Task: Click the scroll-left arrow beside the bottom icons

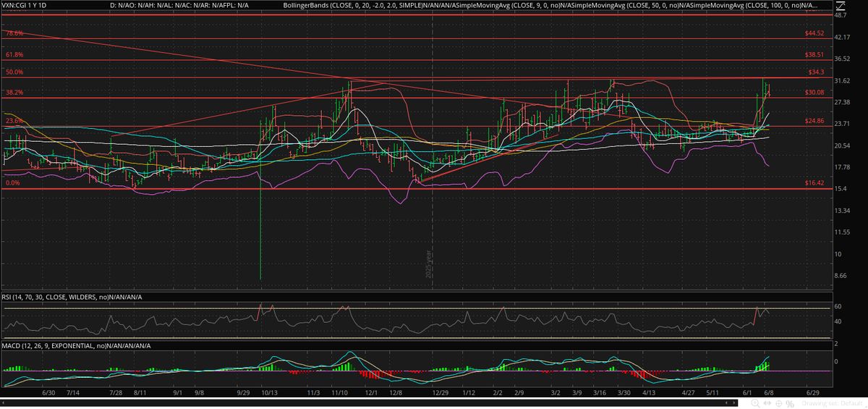Action: (x=726, y=403)
